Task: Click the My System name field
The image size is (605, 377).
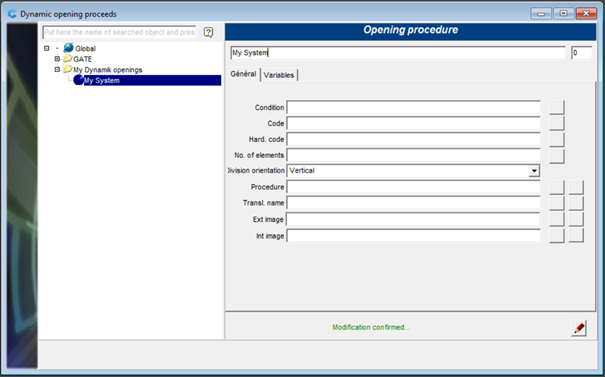Action: click(x=398, y=53)
